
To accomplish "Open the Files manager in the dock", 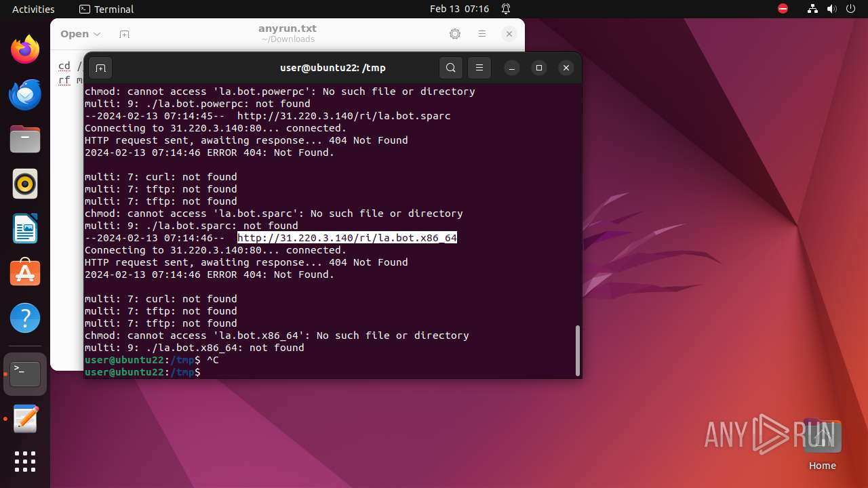I will coord(25,139).
